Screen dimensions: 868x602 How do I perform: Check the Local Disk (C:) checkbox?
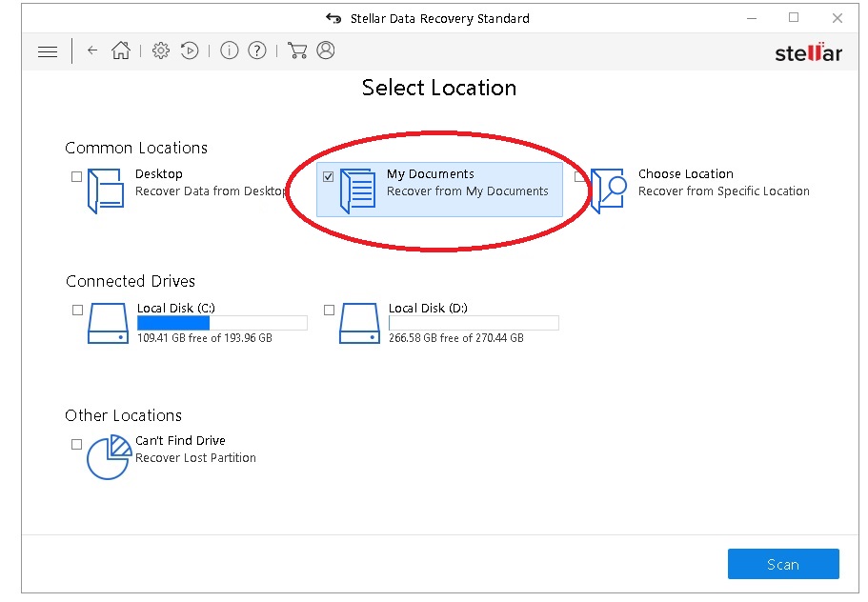point(77,310)
